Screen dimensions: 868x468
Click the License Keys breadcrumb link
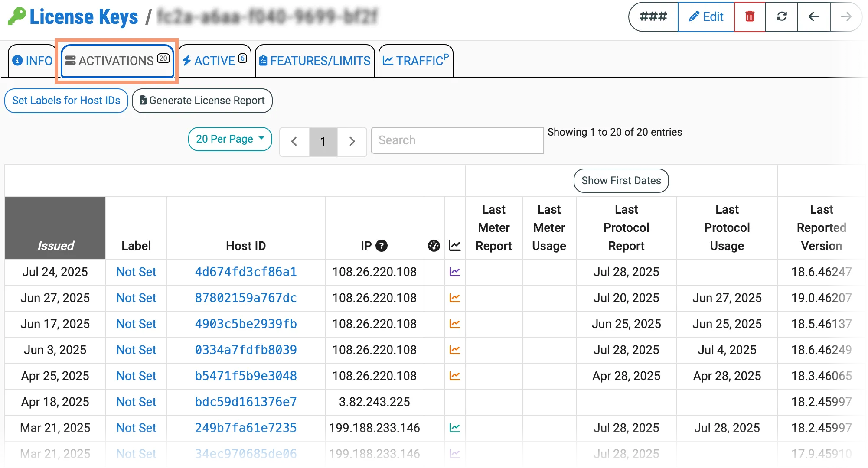pyautogui.click(x=84, y=17)
